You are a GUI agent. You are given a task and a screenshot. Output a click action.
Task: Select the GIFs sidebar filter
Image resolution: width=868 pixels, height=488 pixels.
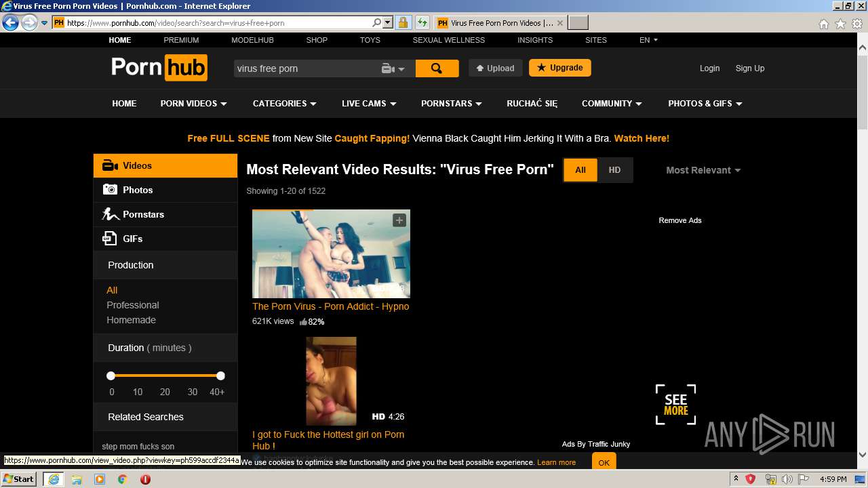pyautogui.click(x=165, y=239)
